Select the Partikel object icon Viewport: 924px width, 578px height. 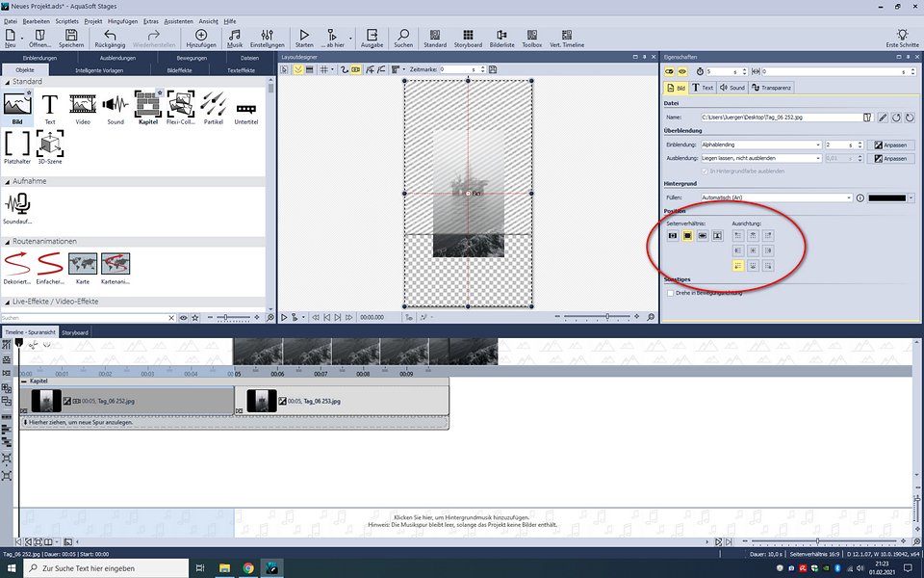click(x=214, y=105)
